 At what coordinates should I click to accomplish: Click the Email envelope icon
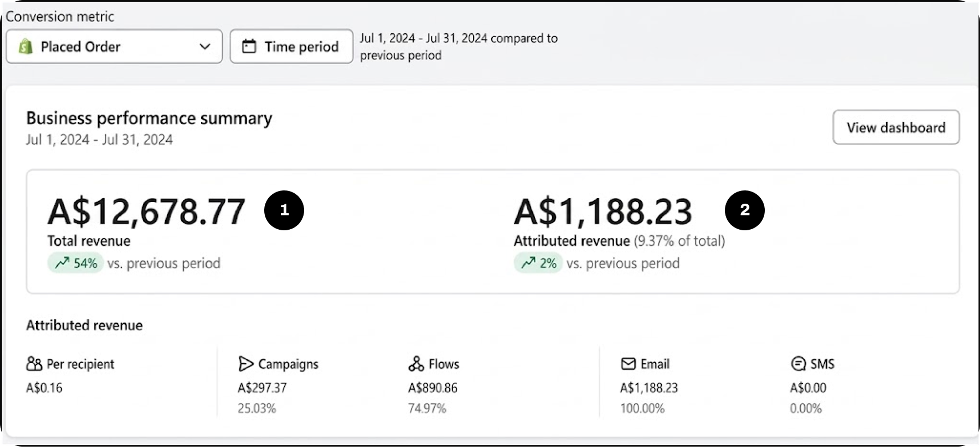tap(628, 364)
